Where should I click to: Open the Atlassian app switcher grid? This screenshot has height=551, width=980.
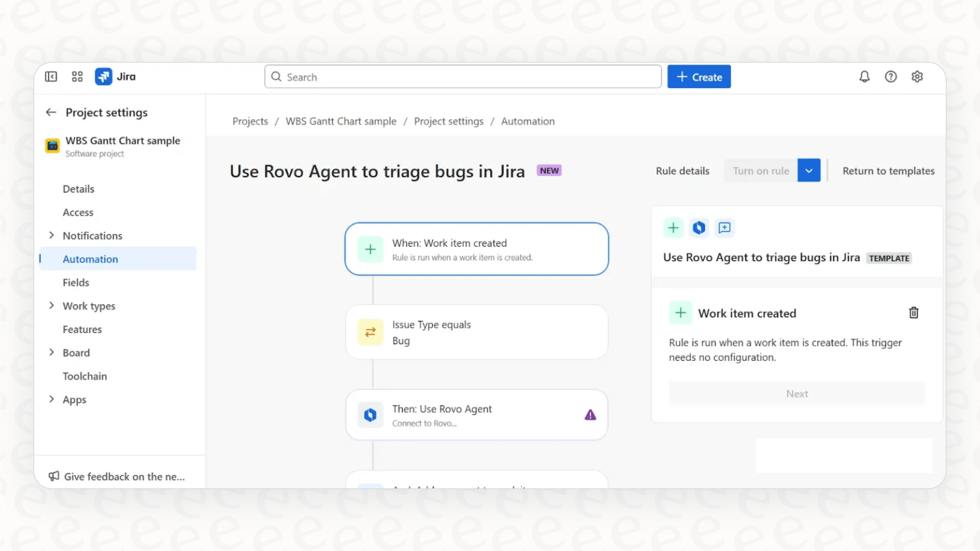[x=76, y=76]
